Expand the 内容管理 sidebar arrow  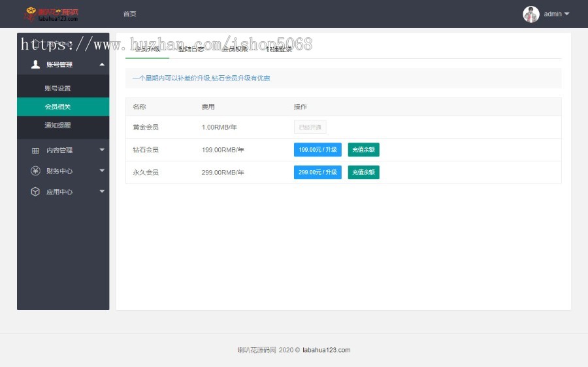[x=101, y=150]
